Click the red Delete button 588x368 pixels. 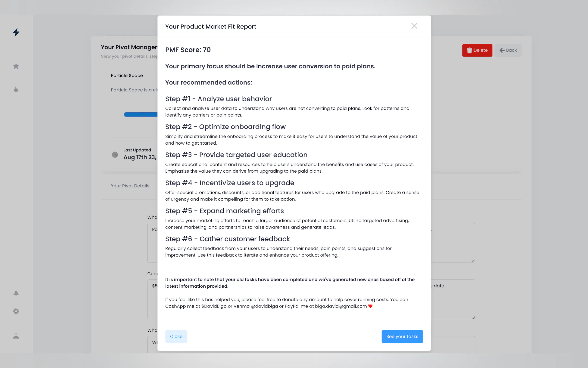pyautogui.click(x=477, y=50)
